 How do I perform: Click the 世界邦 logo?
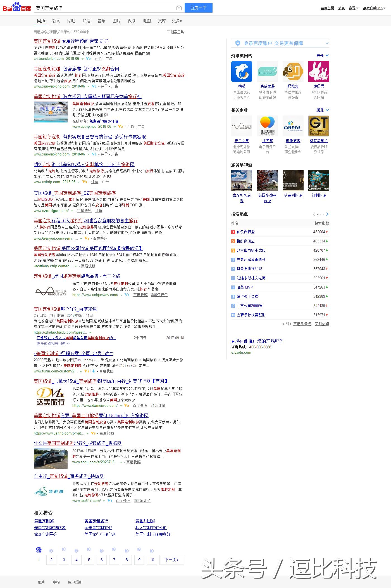(267, 126)
